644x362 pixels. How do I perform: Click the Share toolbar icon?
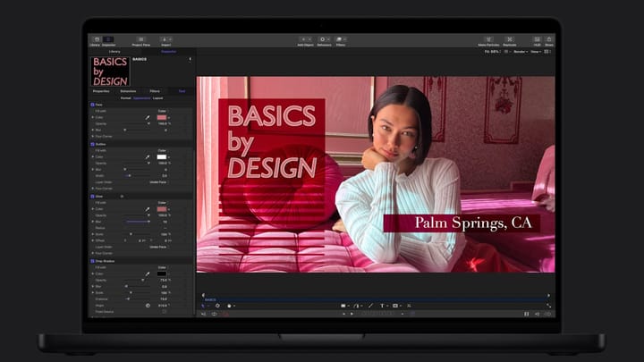click(549, 39)
